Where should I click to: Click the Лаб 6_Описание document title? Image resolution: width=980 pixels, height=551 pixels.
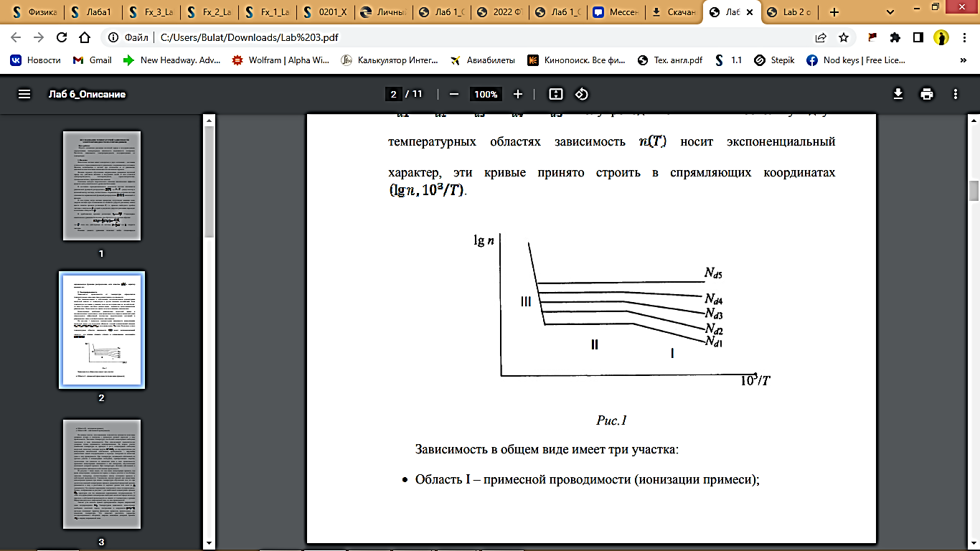(x=87, y=94)
